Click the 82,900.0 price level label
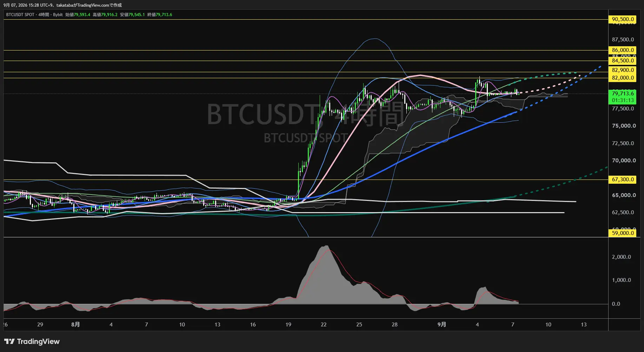The height and width of the screenshot is (352, 644). click(x=623, y=70)
